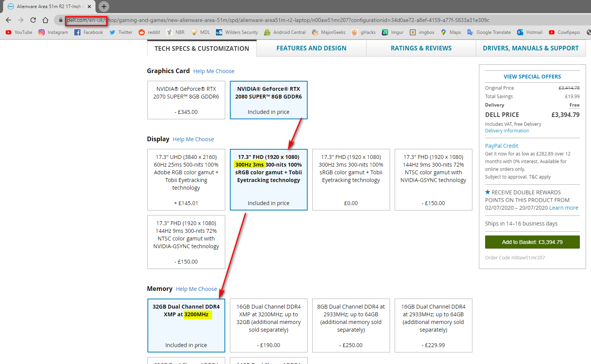This screenshot has height=364, width=591.
Task: Choose the 300Hz display priced £0.00
Action: (351, 180)
